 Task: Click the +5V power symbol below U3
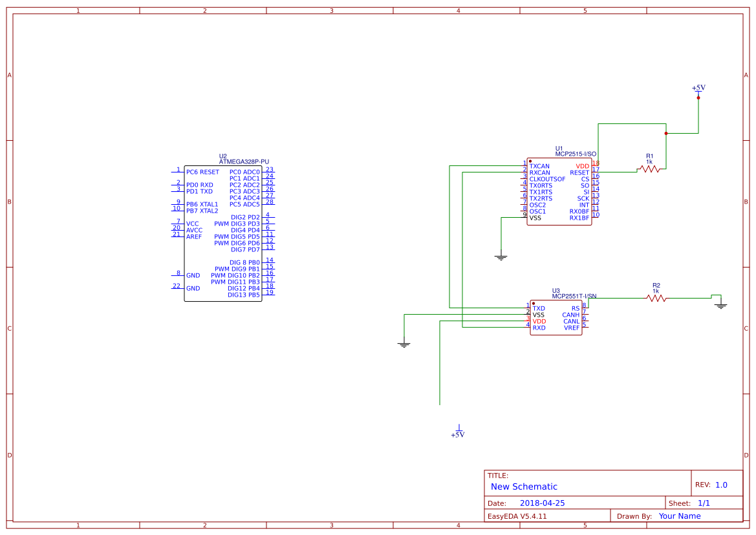click(x=458, y=432)
